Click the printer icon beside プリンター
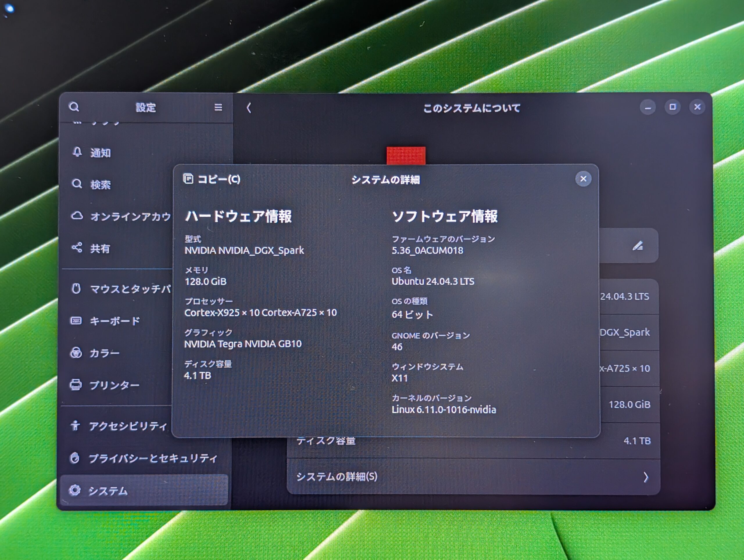Viewport: 744px width, 560px height. pyautogui.click(x=76, y=385)
